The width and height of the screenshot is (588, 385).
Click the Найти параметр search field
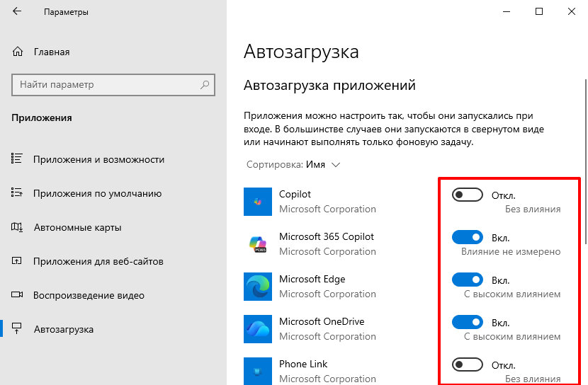tap(113, 85)
